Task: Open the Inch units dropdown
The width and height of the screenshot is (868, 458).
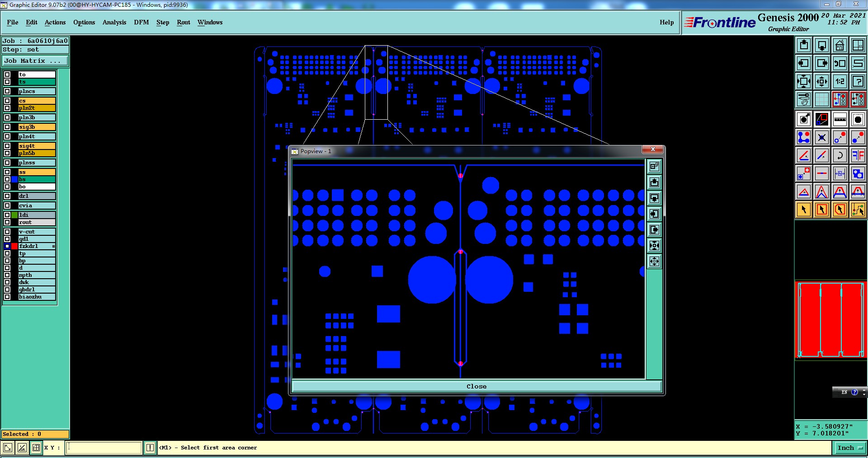Action: [x=850, y=448]
